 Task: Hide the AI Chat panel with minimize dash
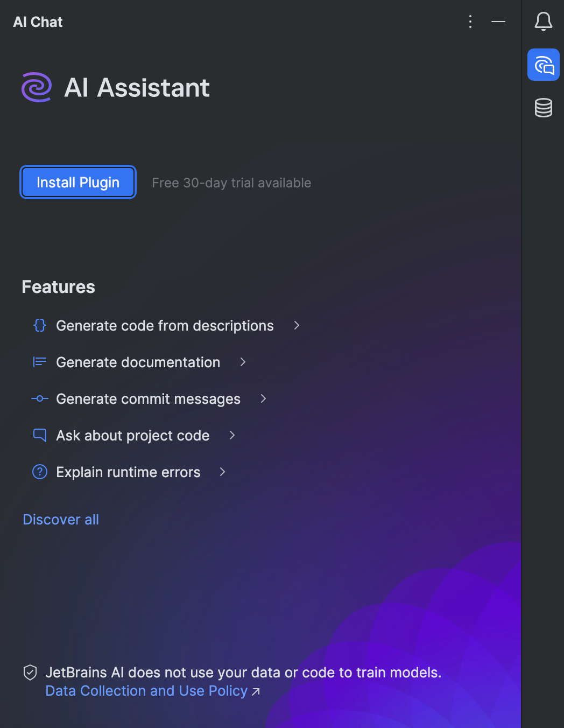pyautogui.click(x=498, y=22)
